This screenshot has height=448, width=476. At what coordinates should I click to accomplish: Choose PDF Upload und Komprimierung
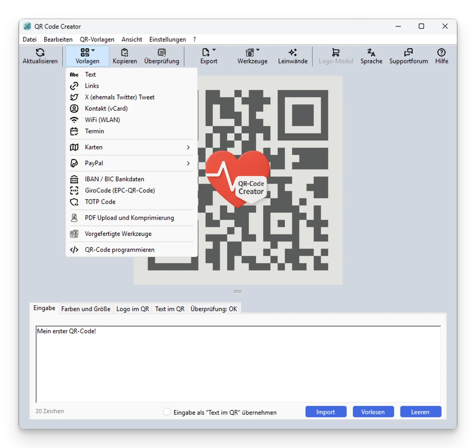pos(131,218)
